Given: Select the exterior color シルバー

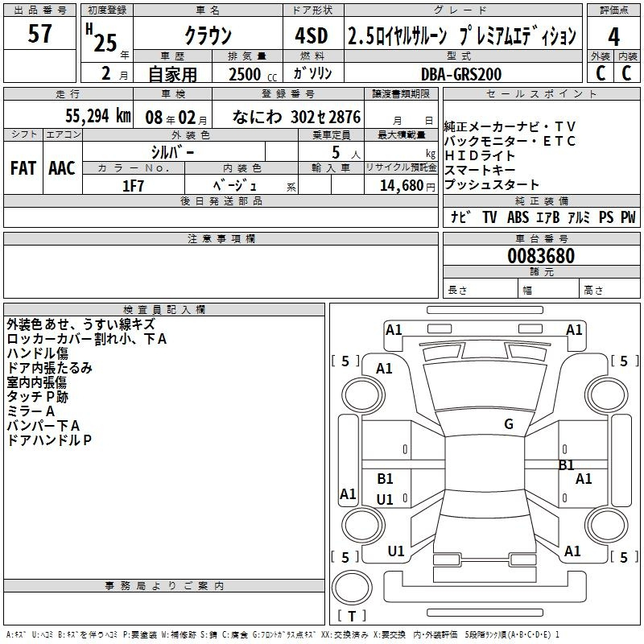Looking at the screenshot, I should click(173, 153).
